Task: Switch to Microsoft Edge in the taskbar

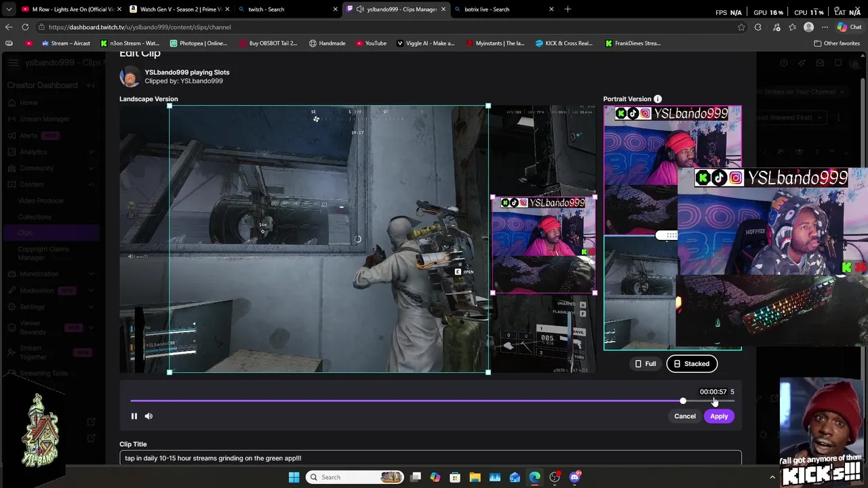Action: [535, 477]
